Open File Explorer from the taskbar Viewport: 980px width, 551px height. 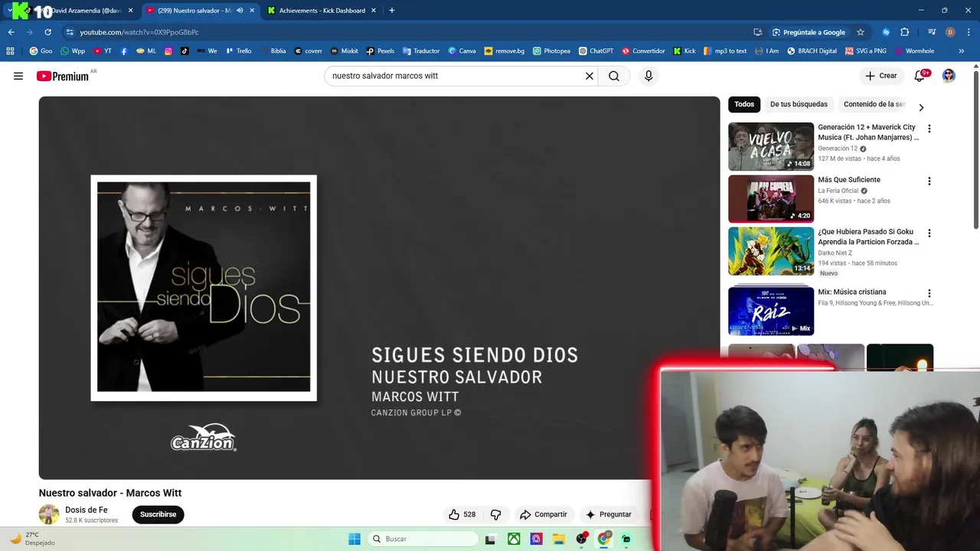click(559, 539)
